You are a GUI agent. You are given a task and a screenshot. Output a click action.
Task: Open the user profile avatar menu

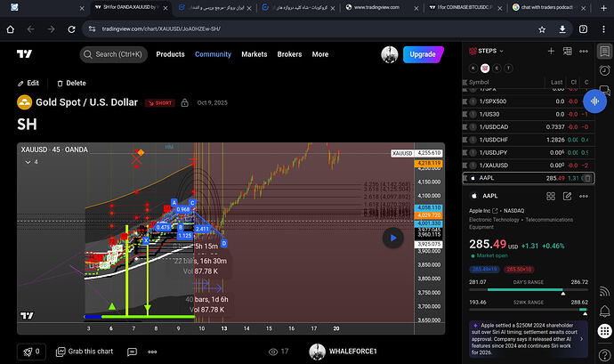point(390,54)
